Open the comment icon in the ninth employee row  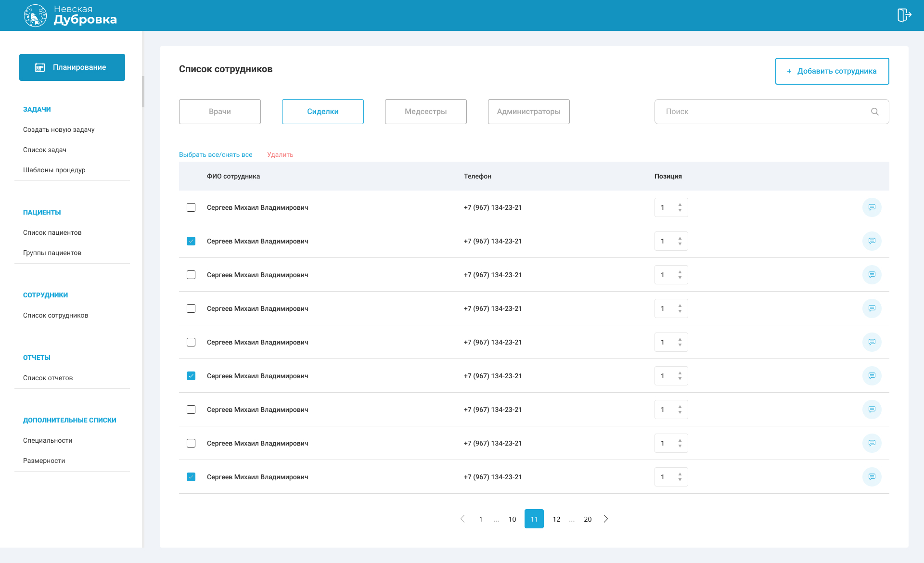coord(872,477)
